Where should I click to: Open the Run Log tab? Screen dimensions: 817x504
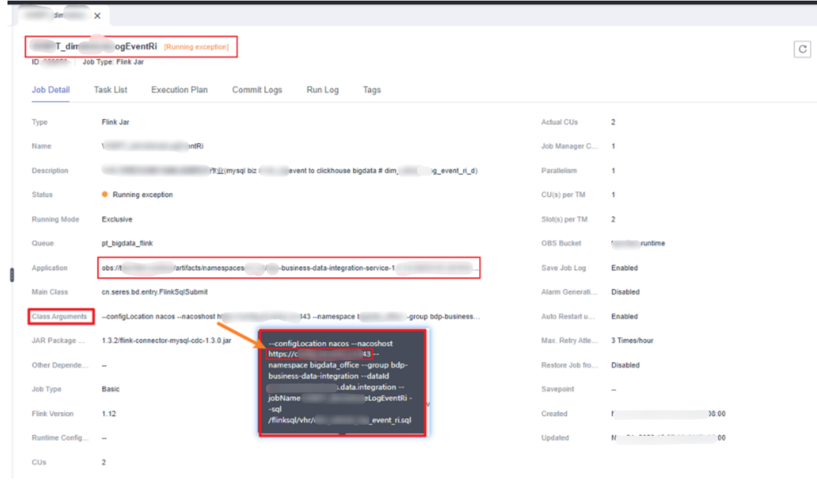[x=323, y=90]
